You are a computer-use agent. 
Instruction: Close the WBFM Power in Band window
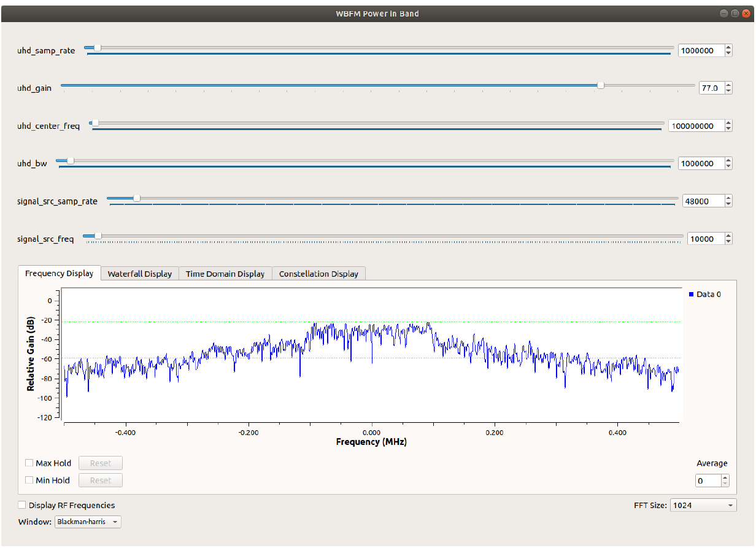click(746, 13)
